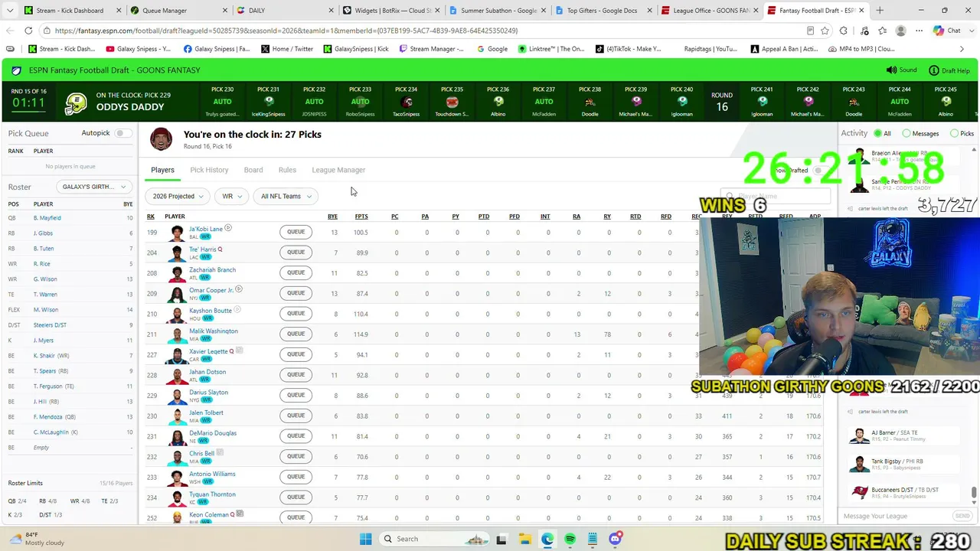980x551 pixels.
Task: Open the Windows Start menu
Action: click(365, 539)
